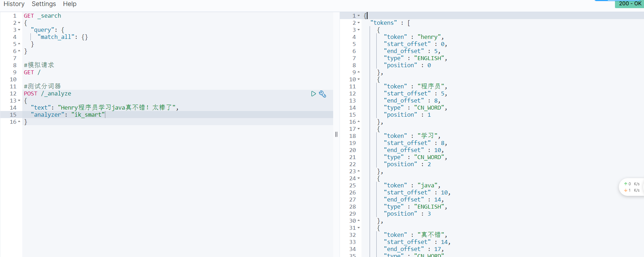This screenshot has height=257, width=644.
Task: Collapse the query block at editor line 3
Action: pyautogui.click(x=19, y=30)
